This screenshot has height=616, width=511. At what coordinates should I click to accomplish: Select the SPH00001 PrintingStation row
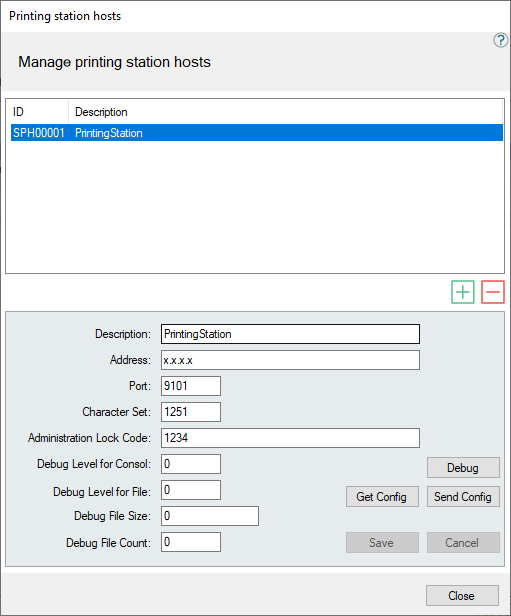click(x=257, y=133)
